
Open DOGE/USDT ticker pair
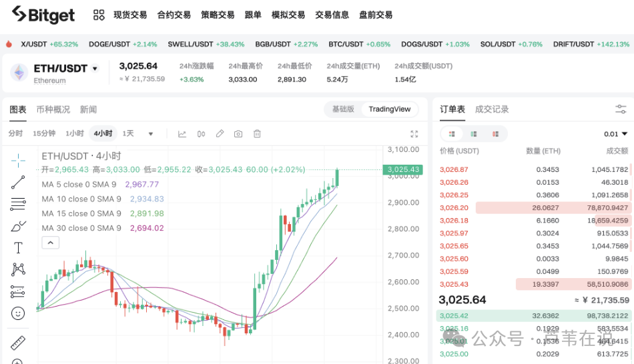tap(123, 44)
